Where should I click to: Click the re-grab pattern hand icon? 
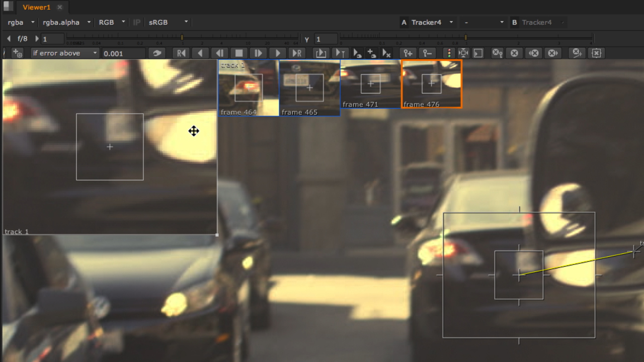157,53
